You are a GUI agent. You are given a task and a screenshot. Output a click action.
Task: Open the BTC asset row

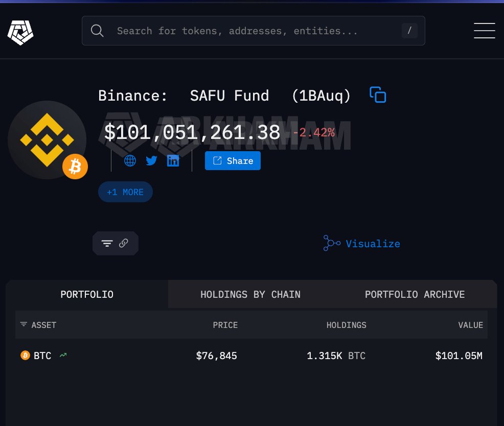pos(43,356)
